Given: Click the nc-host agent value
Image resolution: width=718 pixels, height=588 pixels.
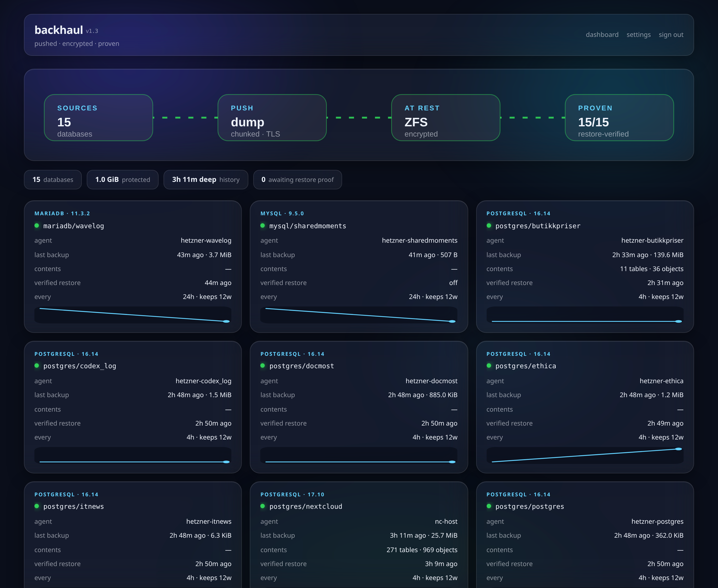Looking at the screenshot, I should [446, 522].
